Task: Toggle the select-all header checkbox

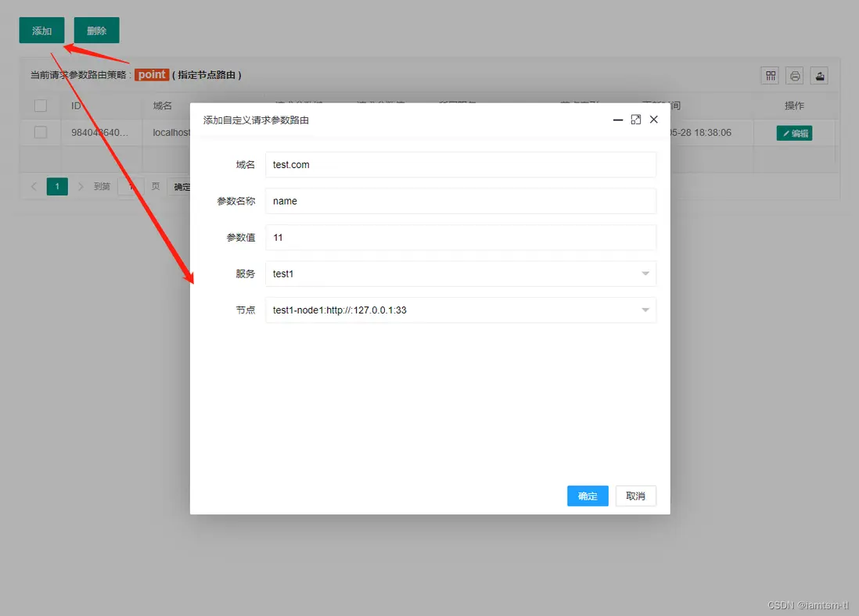Action: 41,105
